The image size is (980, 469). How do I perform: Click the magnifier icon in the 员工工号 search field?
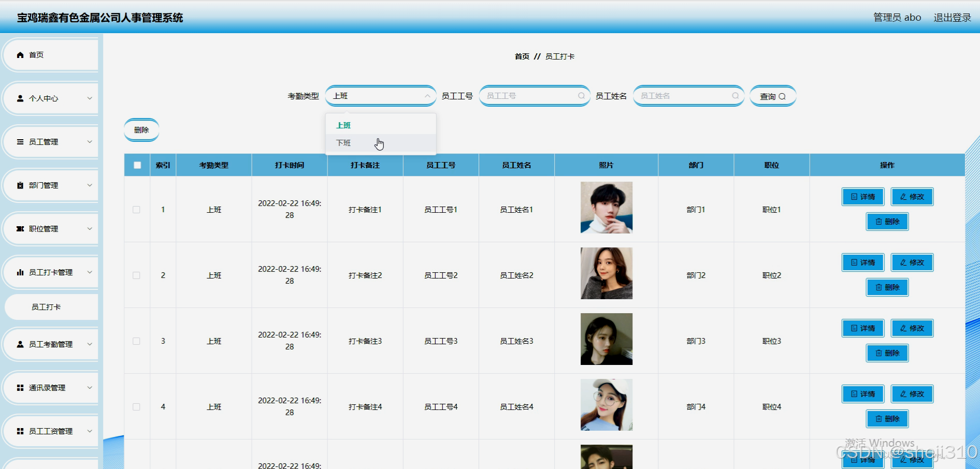[x=581, y=96]
